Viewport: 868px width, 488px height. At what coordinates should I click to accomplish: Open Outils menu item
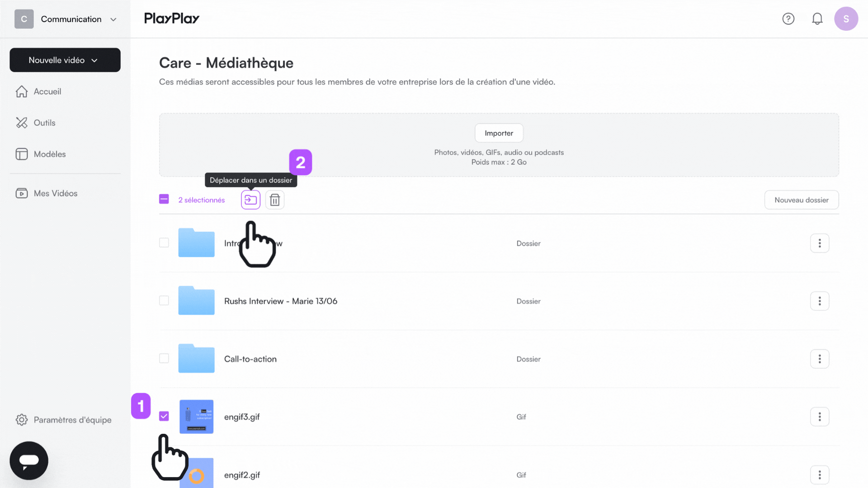coord(45,122)
